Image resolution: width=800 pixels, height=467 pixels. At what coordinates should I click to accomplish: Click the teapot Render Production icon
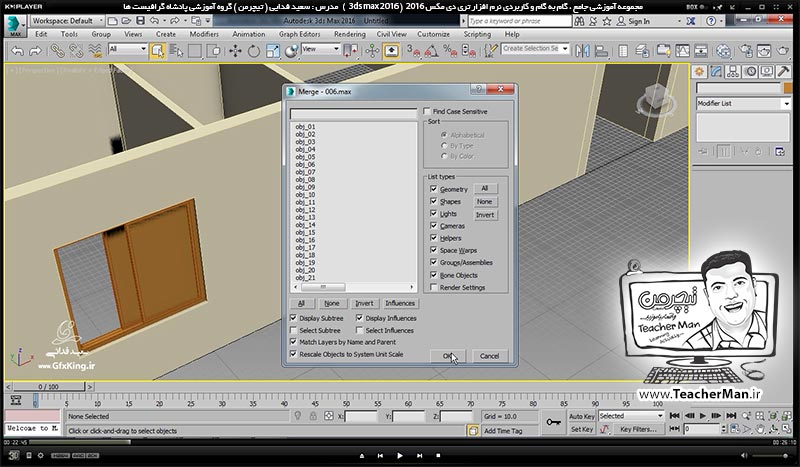pos(783,51)
